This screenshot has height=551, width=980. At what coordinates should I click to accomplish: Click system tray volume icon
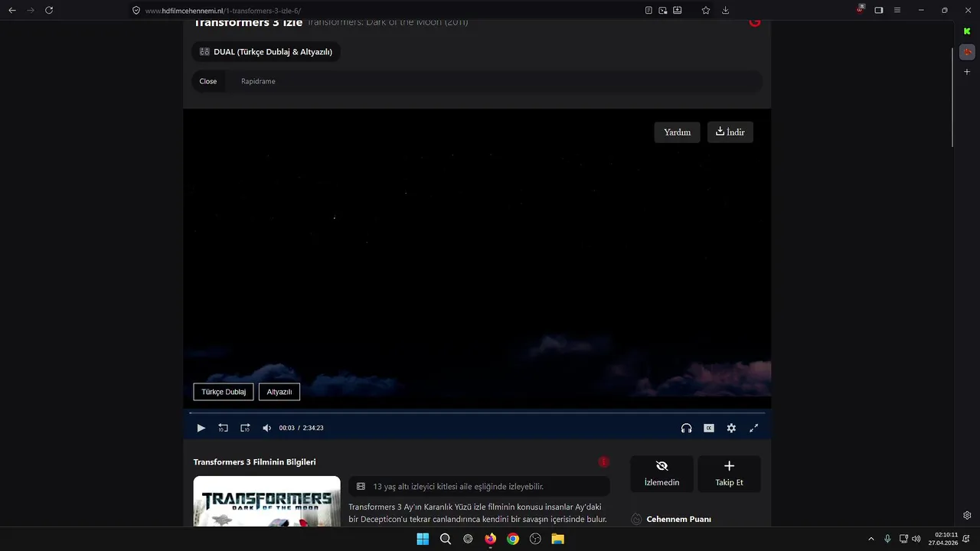tap(916, 539)
